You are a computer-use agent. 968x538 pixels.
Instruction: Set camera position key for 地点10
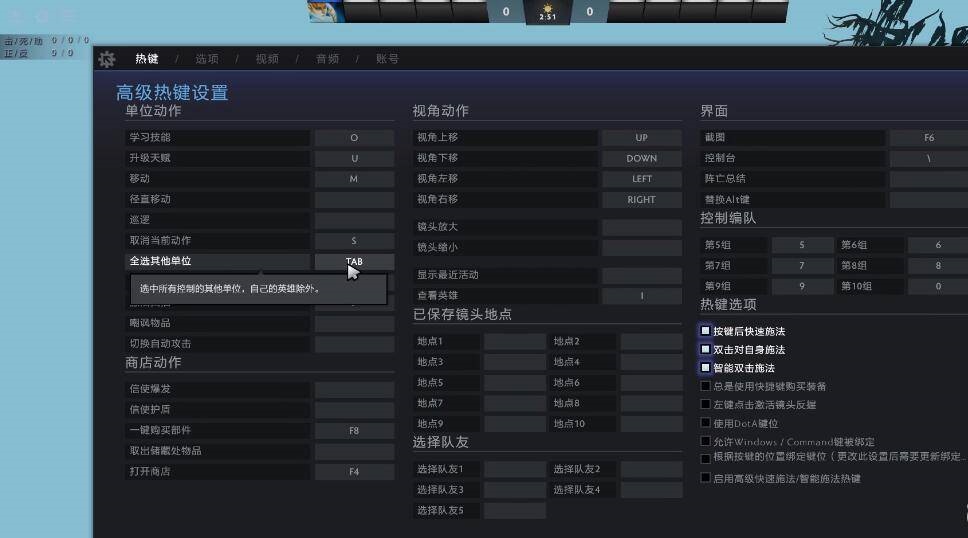(651, 424)
